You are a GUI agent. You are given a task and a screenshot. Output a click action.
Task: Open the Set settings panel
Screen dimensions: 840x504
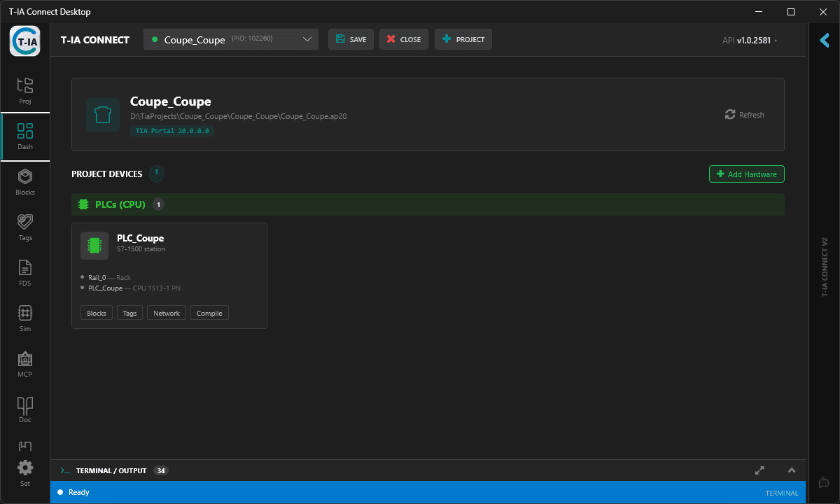(x=24, y=471)
